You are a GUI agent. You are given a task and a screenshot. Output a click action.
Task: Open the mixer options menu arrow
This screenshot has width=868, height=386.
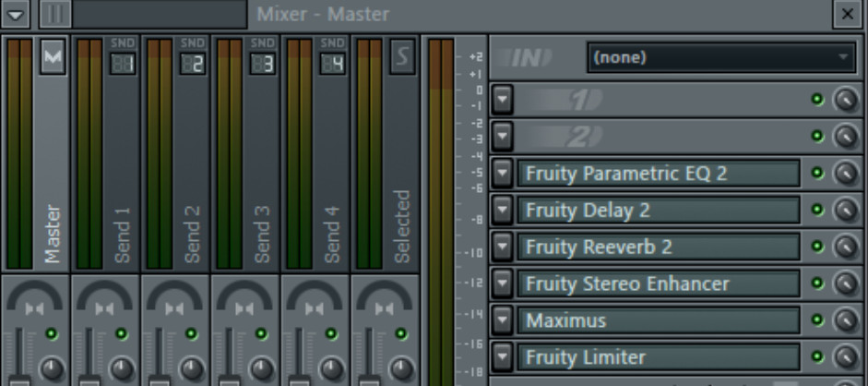(15, 15)
